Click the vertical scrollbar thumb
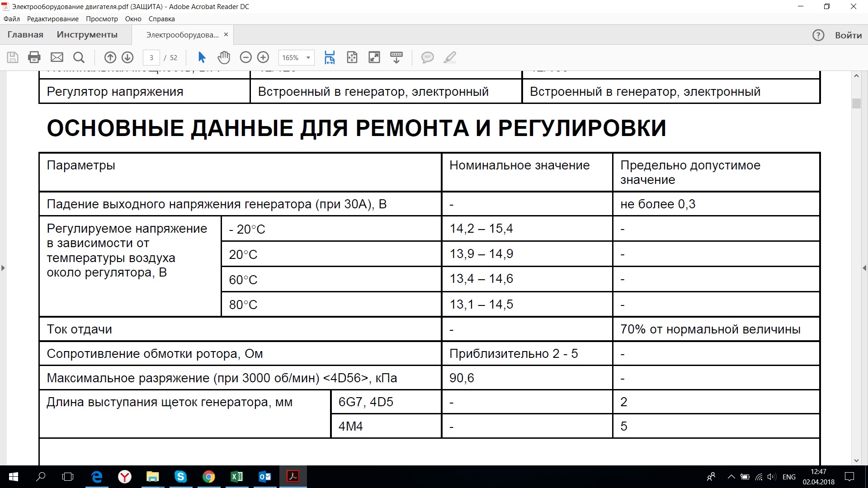The image size is (868, 488). tap(856, 103)
